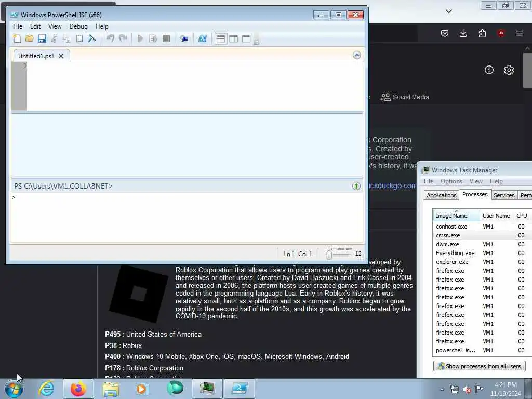Open page settings gear icon

click(x=509, y=70)
